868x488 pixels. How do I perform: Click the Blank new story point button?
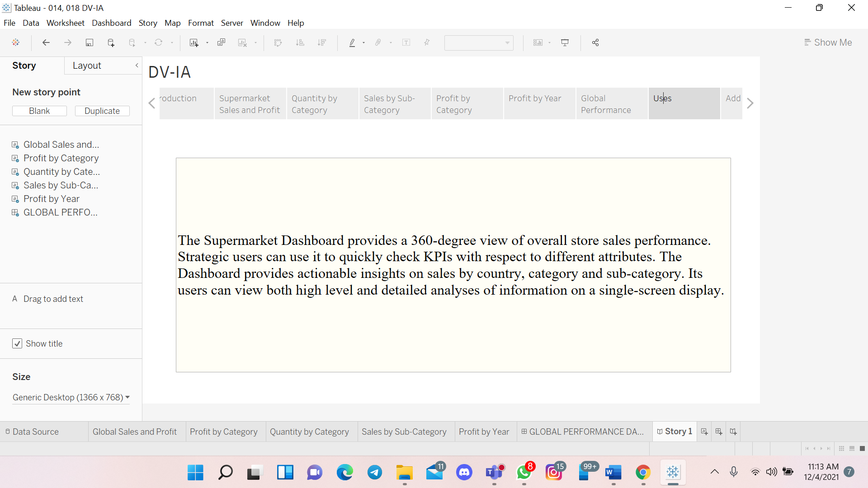coord(39,111)
